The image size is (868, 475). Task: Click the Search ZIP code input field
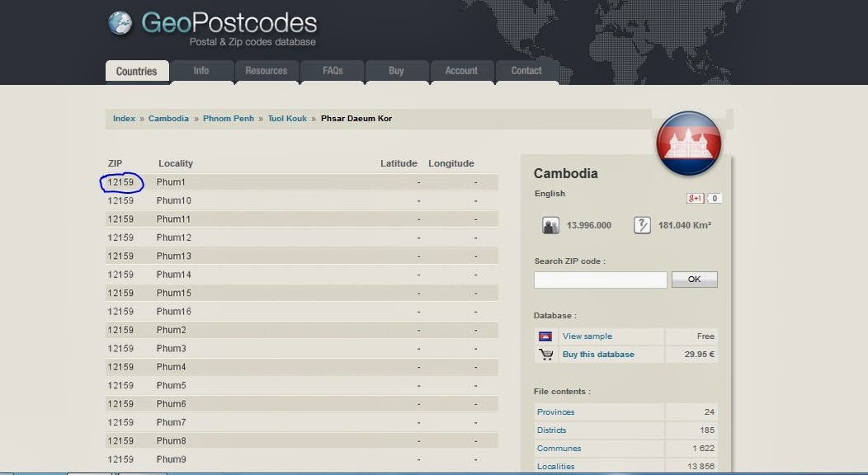coord(600,280)
